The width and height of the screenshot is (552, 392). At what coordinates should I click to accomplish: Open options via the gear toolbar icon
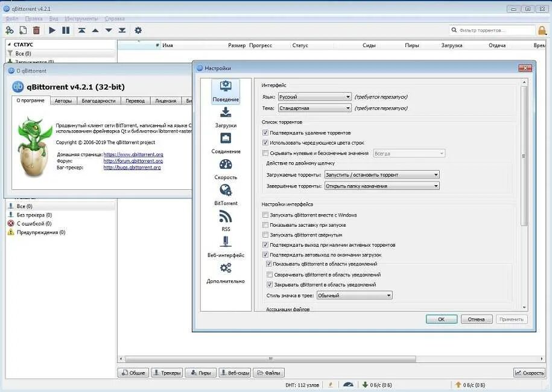(138, 30)
